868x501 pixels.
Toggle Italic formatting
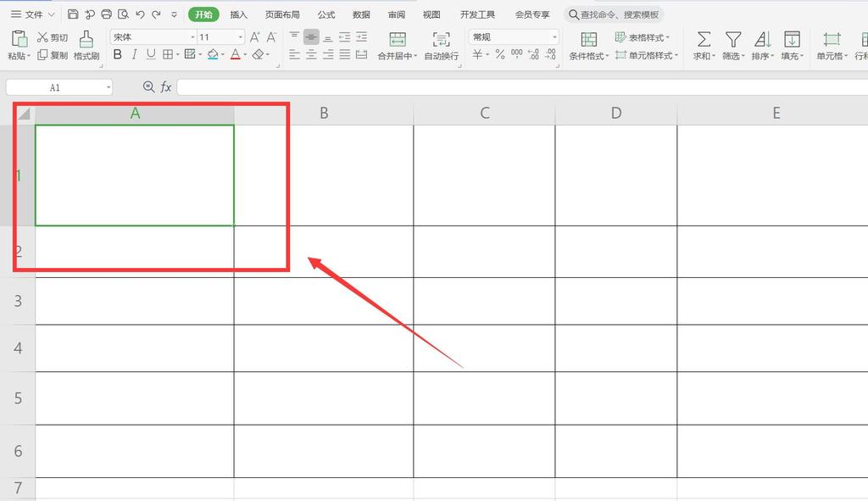(x=134, y=54)
